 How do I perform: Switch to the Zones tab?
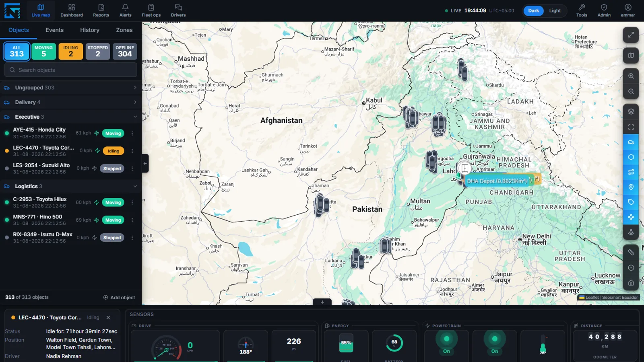(x=124, y=30)
